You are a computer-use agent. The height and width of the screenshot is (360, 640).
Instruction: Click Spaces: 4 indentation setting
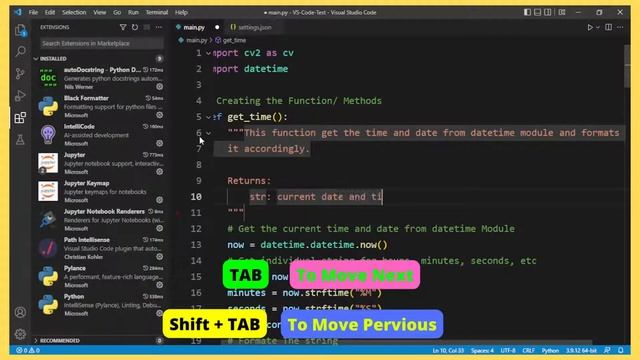[x=482, y=350]
